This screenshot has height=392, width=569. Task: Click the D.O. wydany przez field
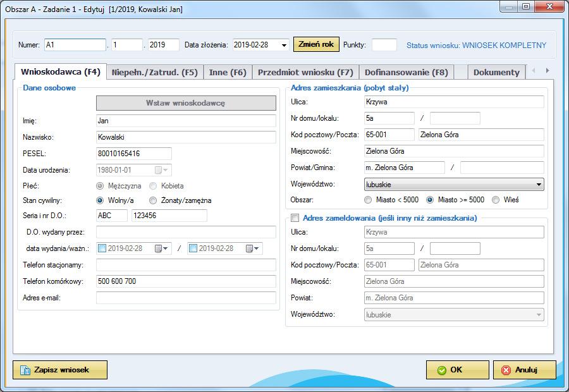point(186,232)
